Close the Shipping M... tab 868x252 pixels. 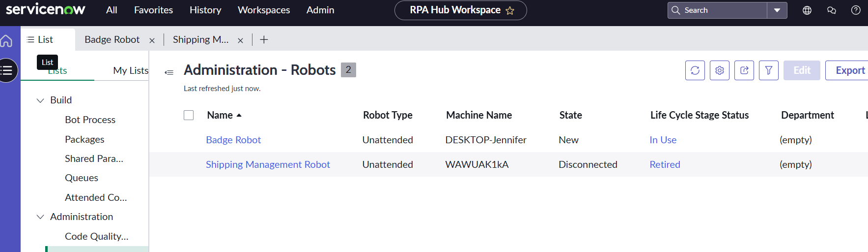click(x=240, y=40)
